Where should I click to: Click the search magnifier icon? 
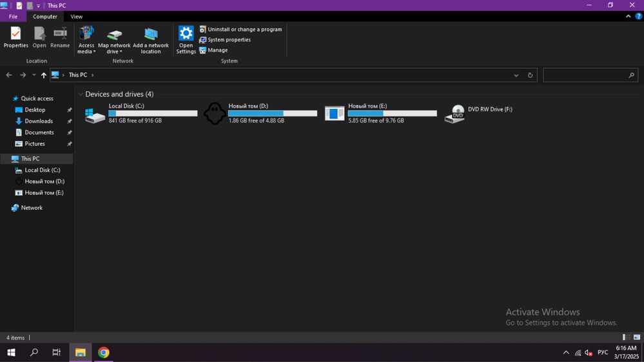tap(632, 75)
